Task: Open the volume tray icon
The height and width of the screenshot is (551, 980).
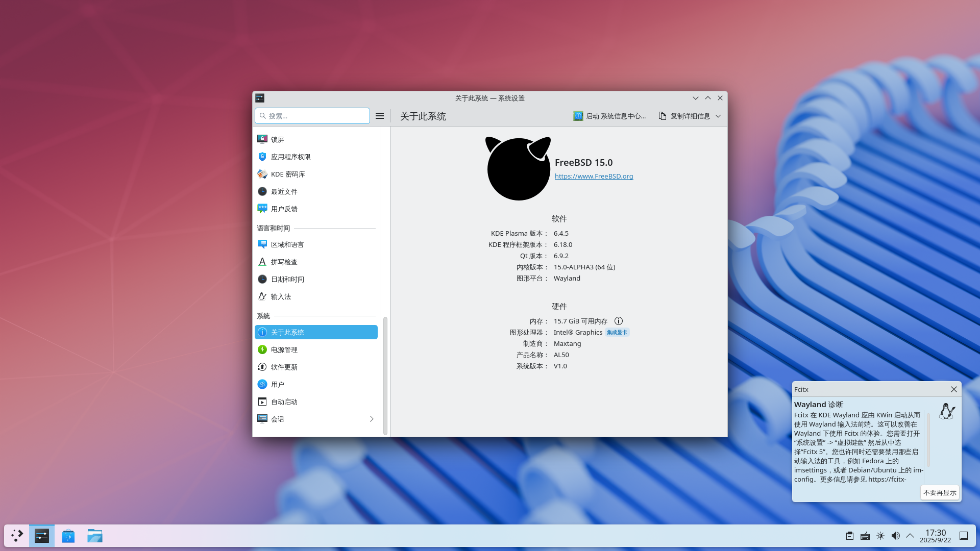Action: click(x=896, y=536)
